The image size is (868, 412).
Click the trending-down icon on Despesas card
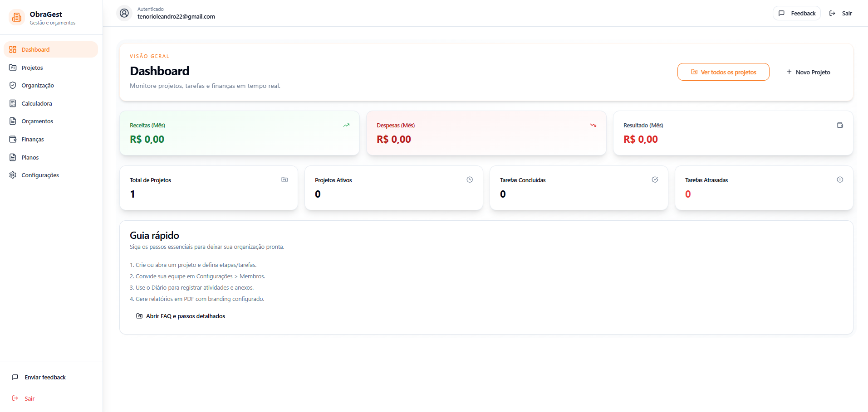coord(593,125)
